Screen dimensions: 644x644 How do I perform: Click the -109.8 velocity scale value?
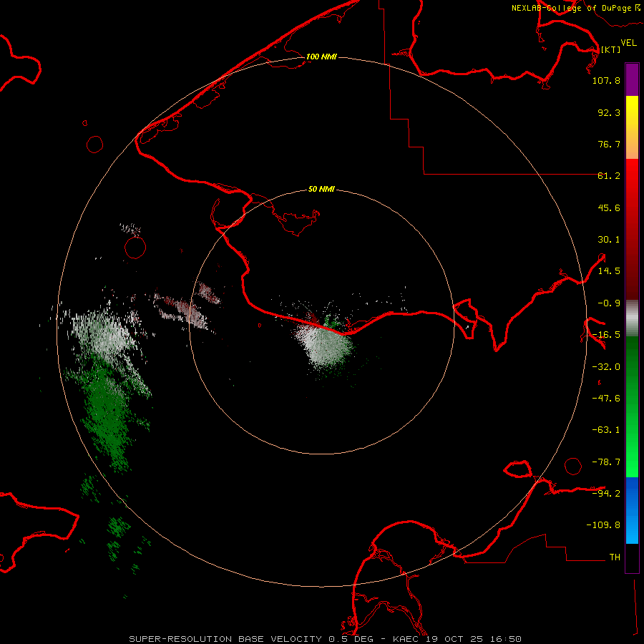pyautogui.click(x=603, y=525)
